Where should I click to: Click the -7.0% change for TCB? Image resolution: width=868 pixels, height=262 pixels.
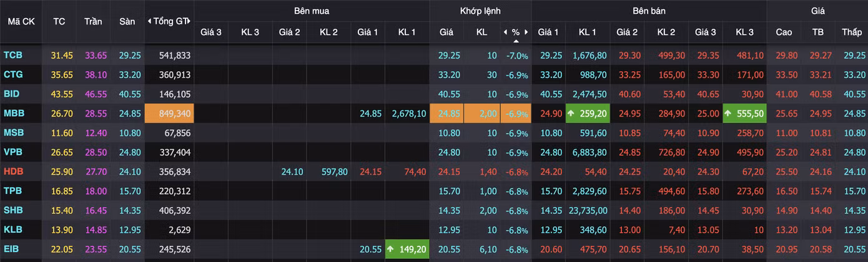tap(517, 56)
